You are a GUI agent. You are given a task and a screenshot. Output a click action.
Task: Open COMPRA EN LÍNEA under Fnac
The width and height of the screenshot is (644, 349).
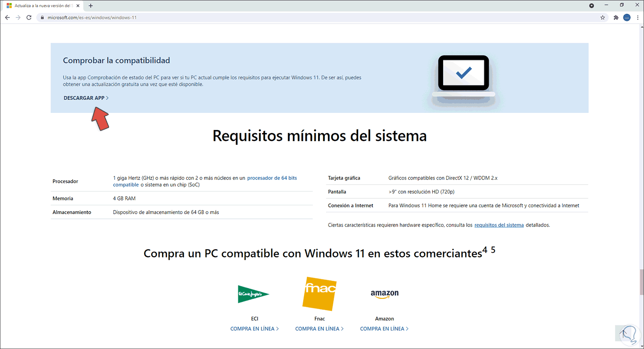click(x=319, y=329)
